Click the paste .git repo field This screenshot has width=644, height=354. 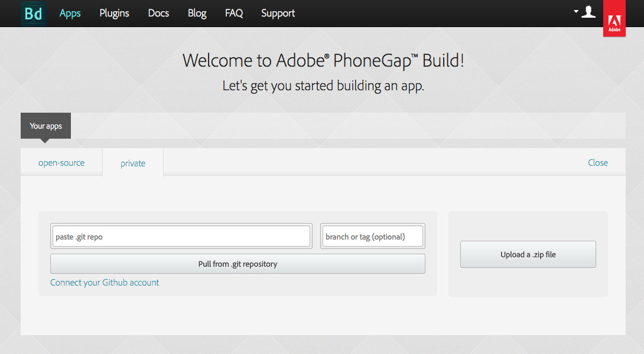(x=180, y=235)
